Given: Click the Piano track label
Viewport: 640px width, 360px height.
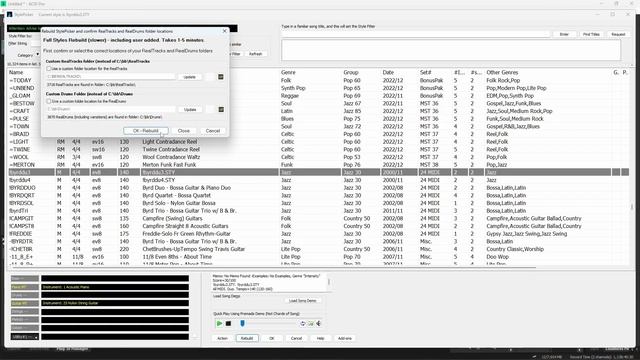Looking at the screenshot, I should (24, 287).
